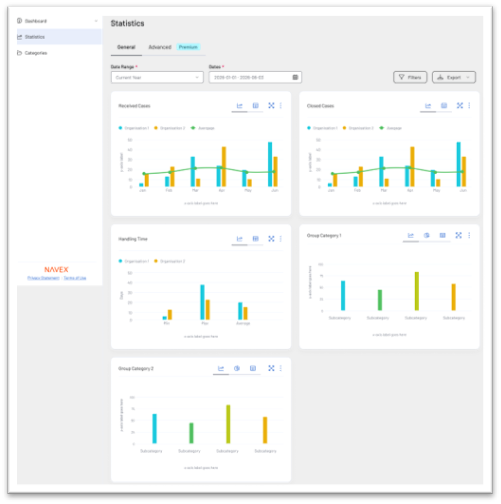Click the Dates input field
The image size is (501, 504).
255,77
